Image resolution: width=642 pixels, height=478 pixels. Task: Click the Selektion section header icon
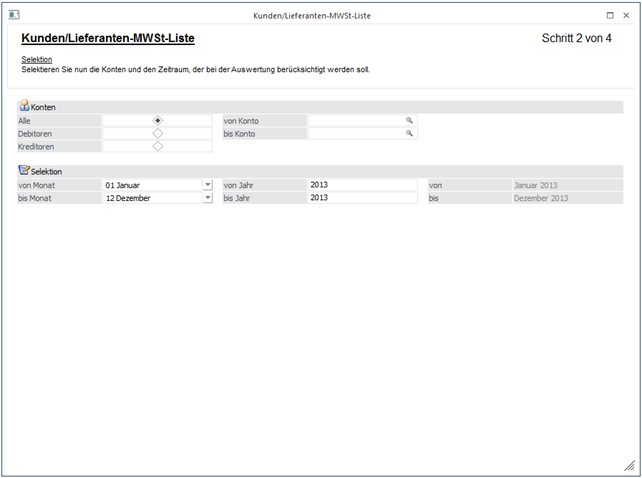[x=24, y=171]
